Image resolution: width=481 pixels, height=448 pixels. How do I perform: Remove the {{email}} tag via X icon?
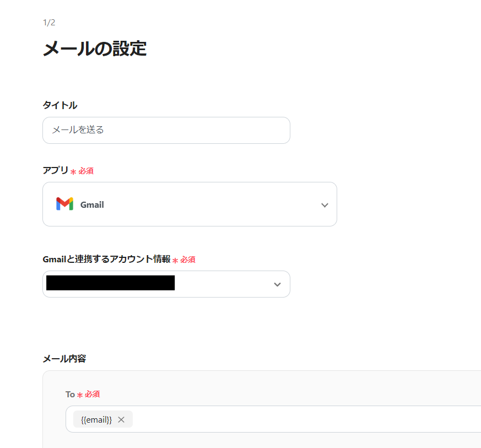pos(121,420)
